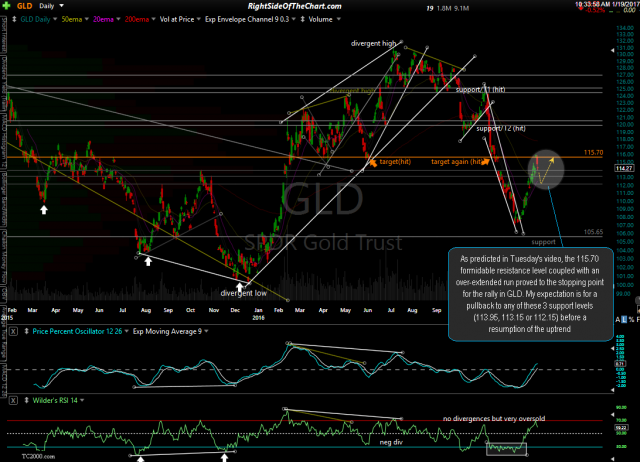This screenshot has width=640, height=462.
Task: Close the Wilder's RSI pane
Action: 13,400
